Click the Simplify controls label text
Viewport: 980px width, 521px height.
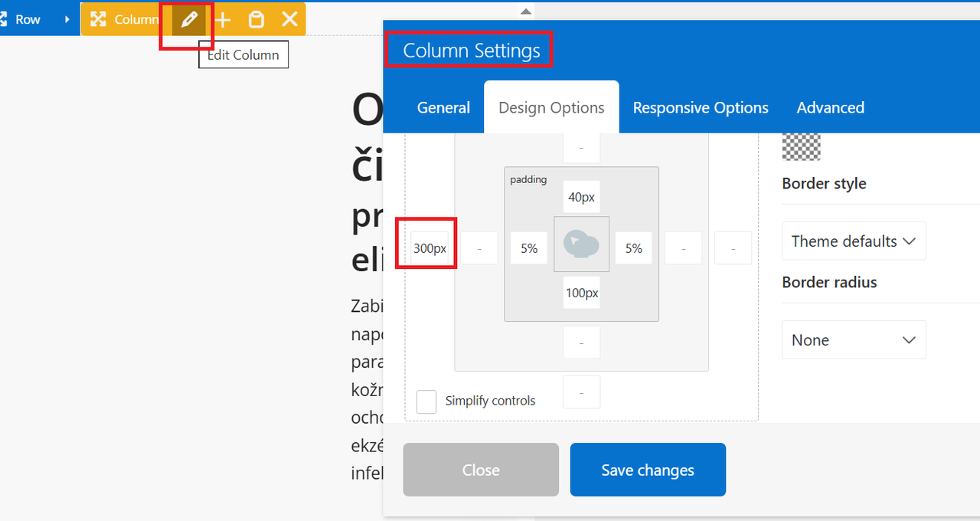coord(490,401)
